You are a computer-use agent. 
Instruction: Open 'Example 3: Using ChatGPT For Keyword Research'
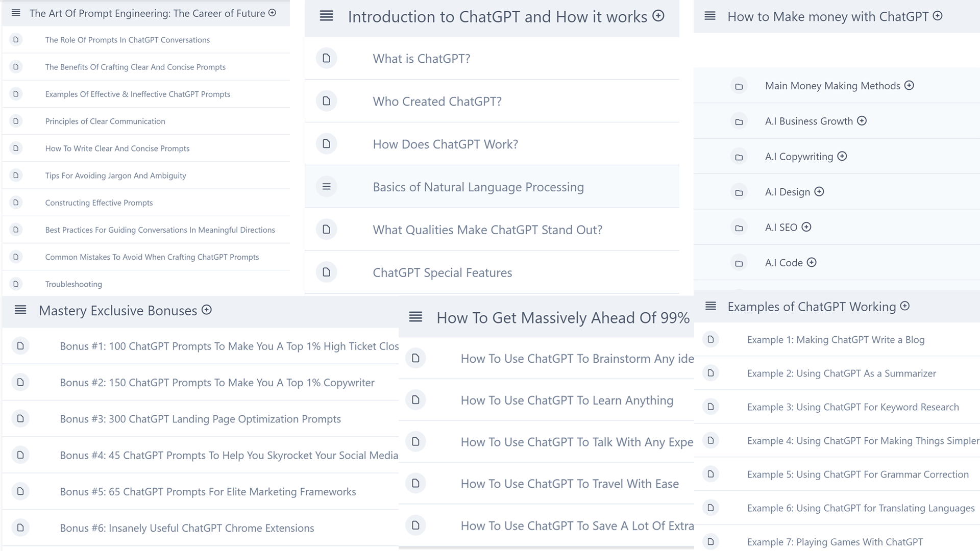tap(853, 407)
